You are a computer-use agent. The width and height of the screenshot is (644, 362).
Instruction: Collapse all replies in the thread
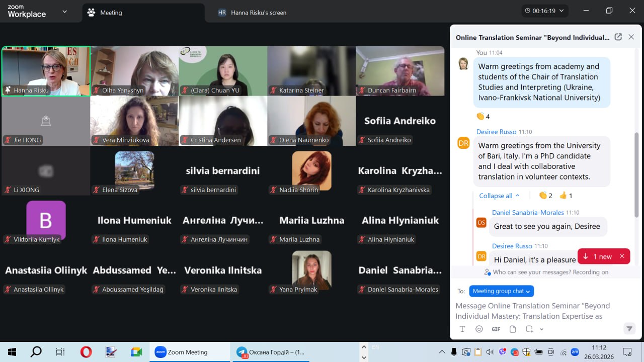(x=499, y=196)
